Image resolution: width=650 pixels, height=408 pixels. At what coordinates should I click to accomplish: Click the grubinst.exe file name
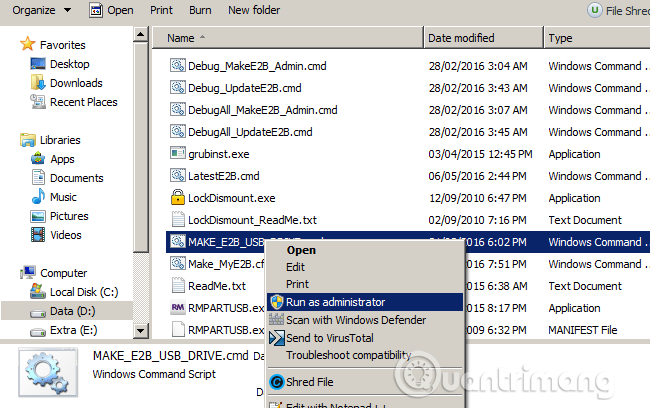(x=218, y=154)
